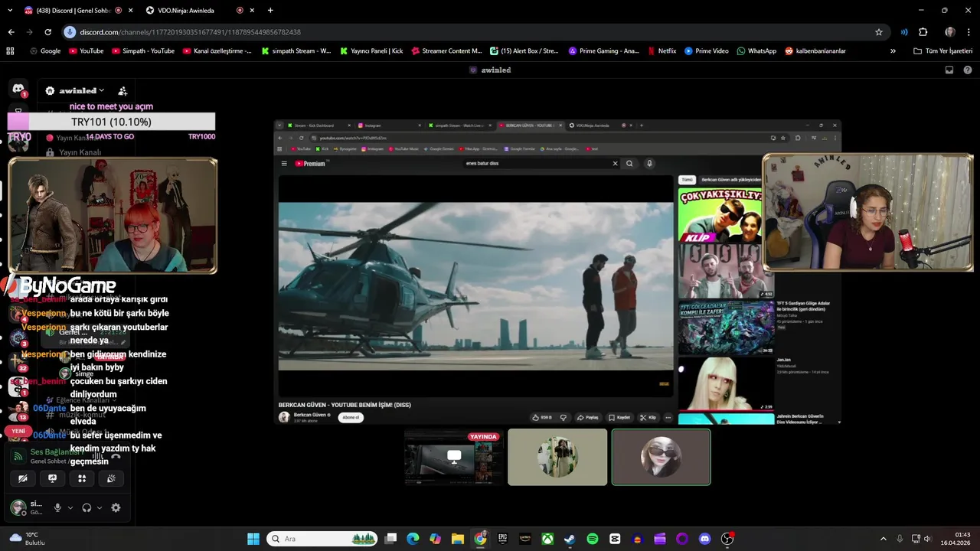The height and width of the screenshot is (551, 980).
Task: Open the (15) Alert Box bookmark
Action: [x=524, y=51]
